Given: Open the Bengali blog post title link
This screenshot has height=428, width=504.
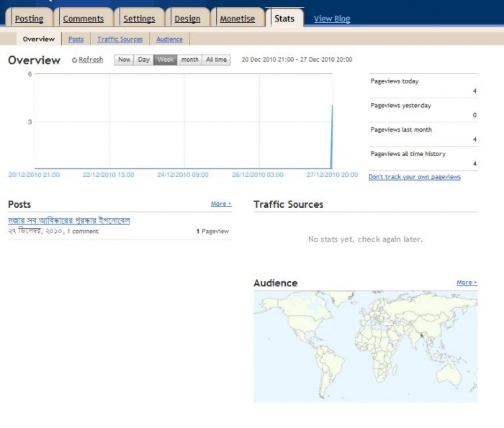Looking at the screenshot, I should pyautogui.click(x=69, y=221).
